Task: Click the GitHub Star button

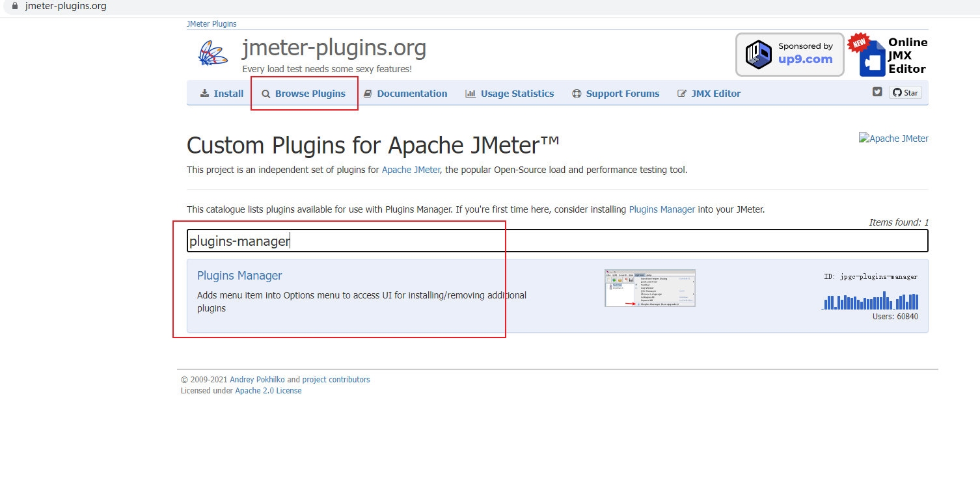Action: click(905, 92)
